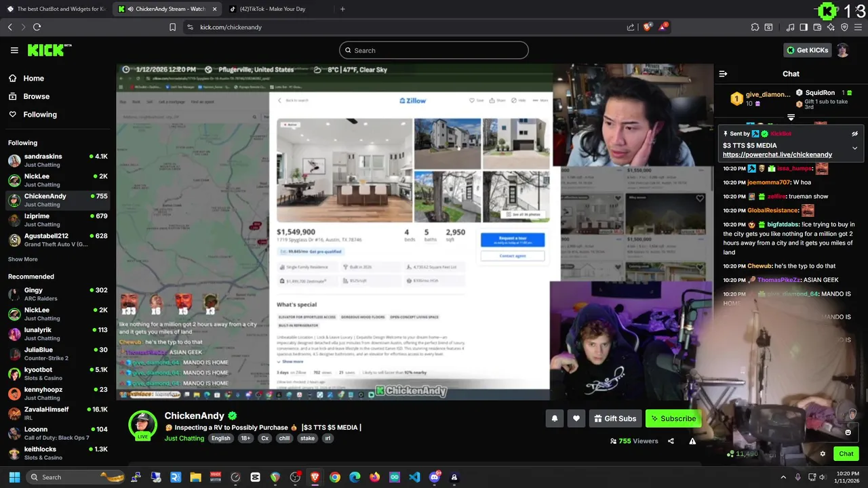Click the KICK logo
This screenshot has height=488, width=868.
point(49,50)
